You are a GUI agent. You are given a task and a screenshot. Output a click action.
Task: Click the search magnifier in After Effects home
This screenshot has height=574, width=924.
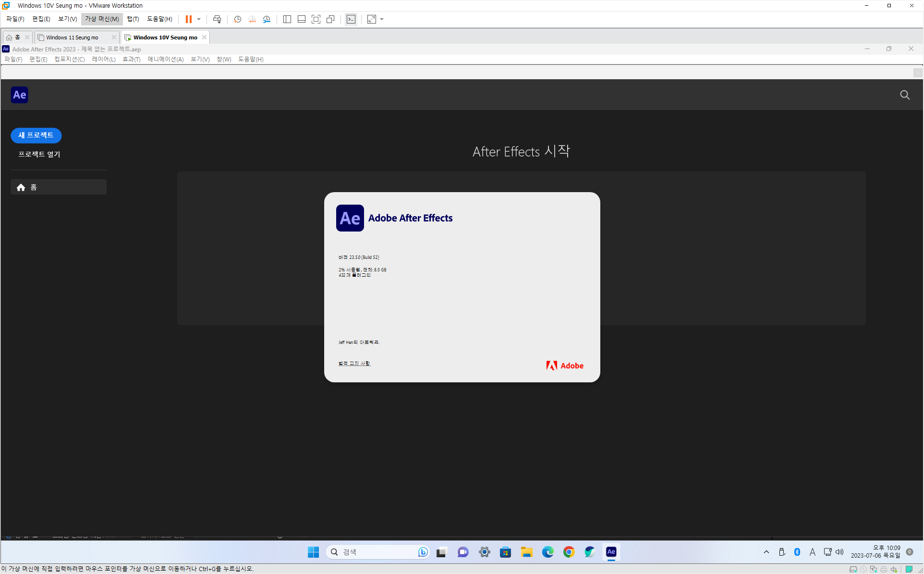pos(905,95)
